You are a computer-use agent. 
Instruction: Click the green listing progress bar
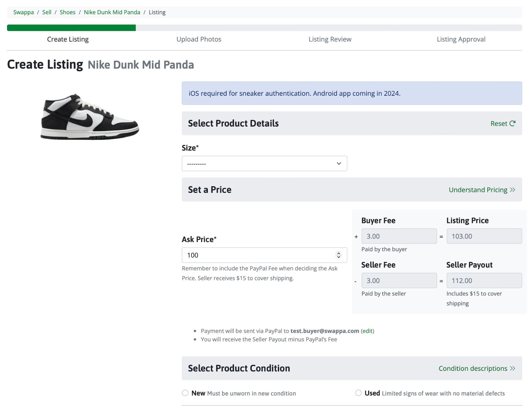[71, 28]
